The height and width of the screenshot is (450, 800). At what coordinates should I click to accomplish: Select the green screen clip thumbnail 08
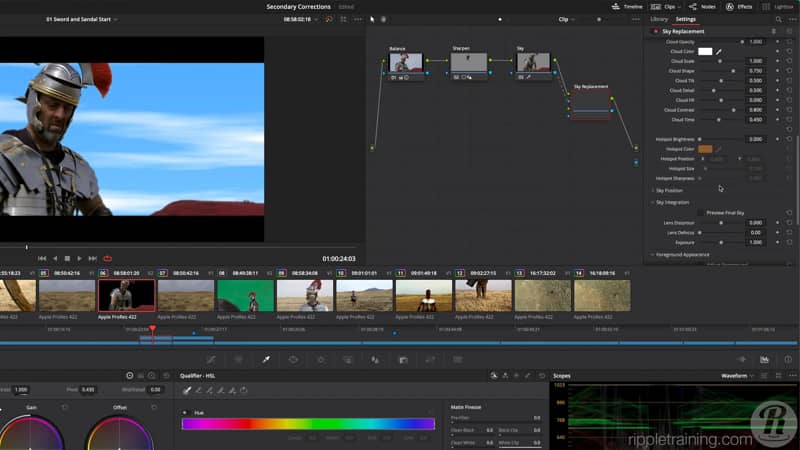click(x=245, y=295)
